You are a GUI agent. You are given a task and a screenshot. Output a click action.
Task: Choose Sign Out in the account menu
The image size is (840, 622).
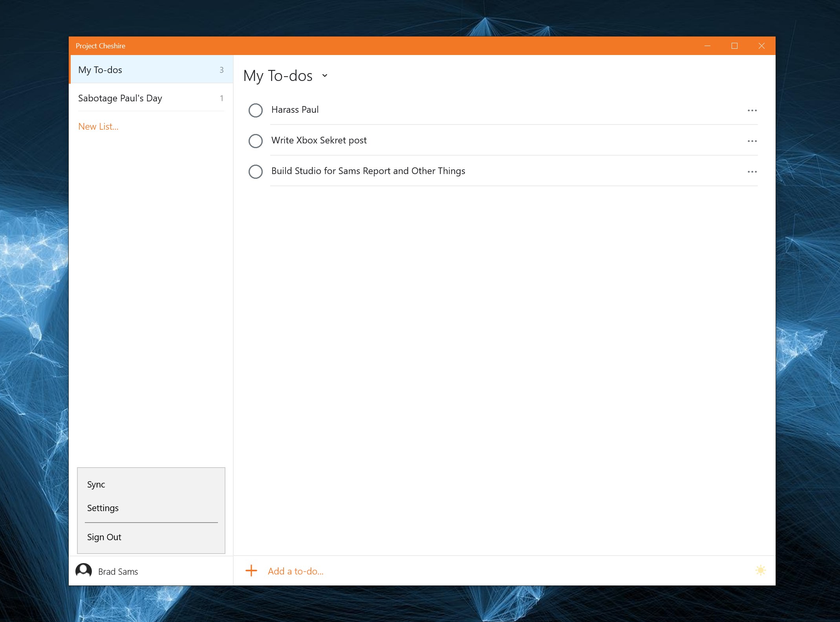tap(104, 537)
